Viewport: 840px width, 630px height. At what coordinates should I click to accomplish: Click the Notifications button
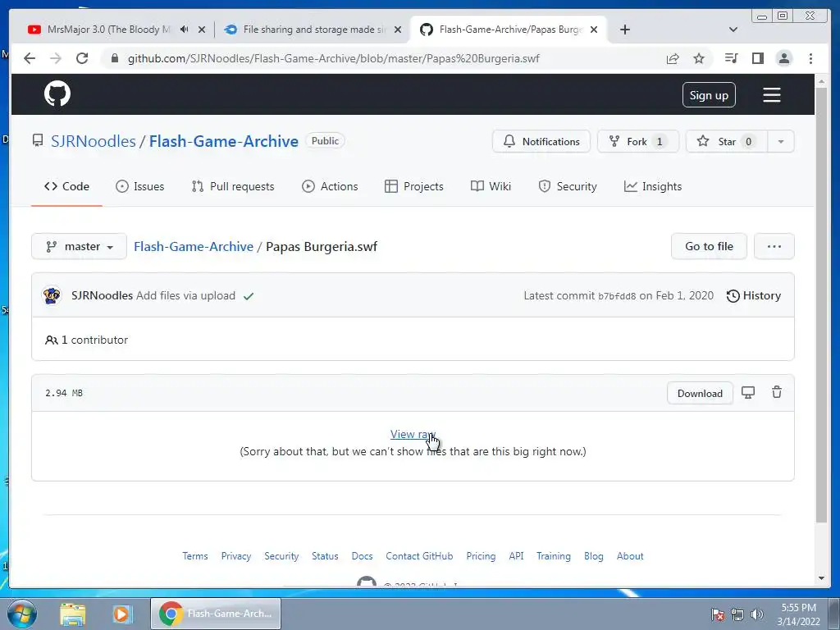click(x=541, y=141)
